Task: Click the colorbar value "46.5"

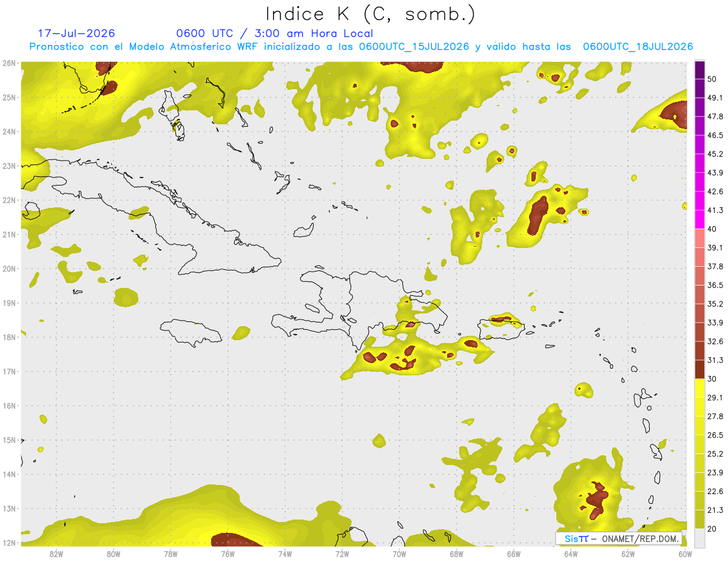Action: [715, 135]
